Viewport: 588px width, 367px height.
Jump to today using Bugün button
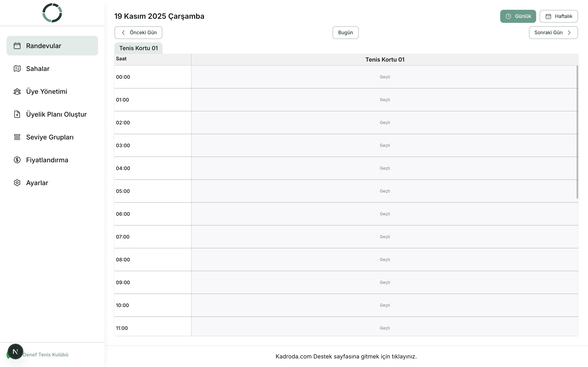pos(345,33)
